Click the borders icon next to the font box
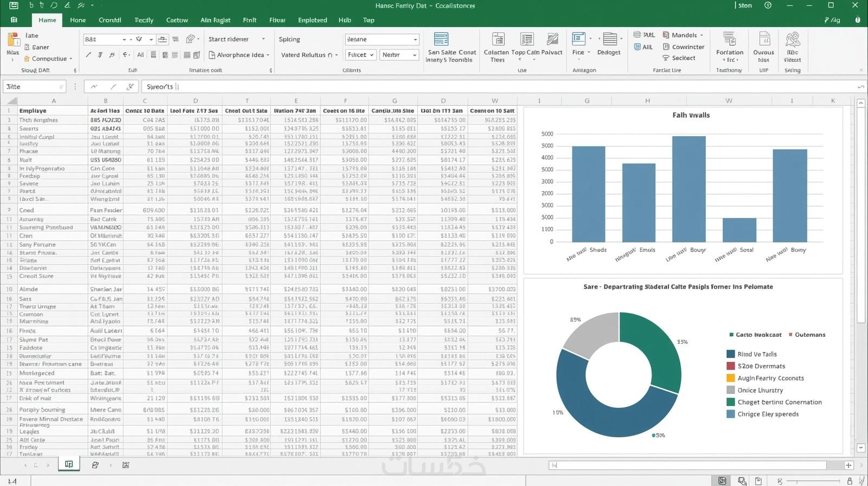This screenshot has width=868, height=486. [x=162, y=39]
